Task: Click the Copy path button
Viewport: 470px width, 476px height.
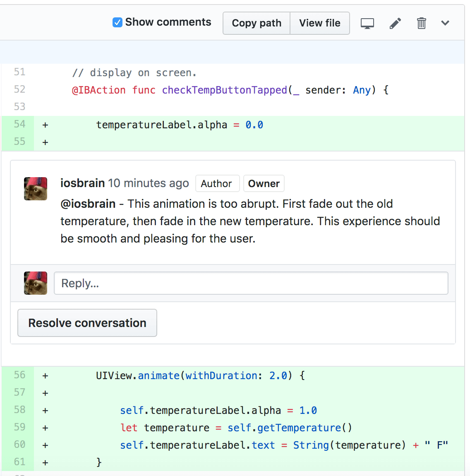Action: [257, 23]
